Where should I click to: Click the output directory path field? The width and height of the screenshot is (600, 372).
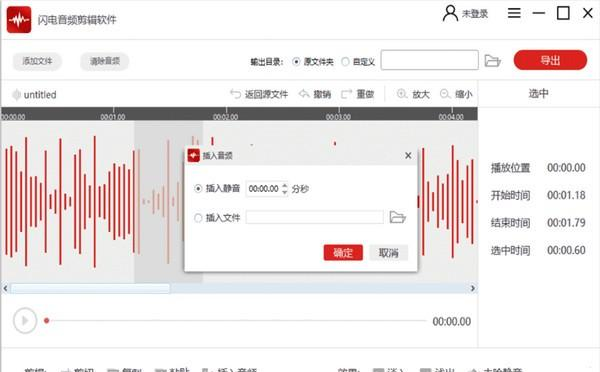pos(429,60)
